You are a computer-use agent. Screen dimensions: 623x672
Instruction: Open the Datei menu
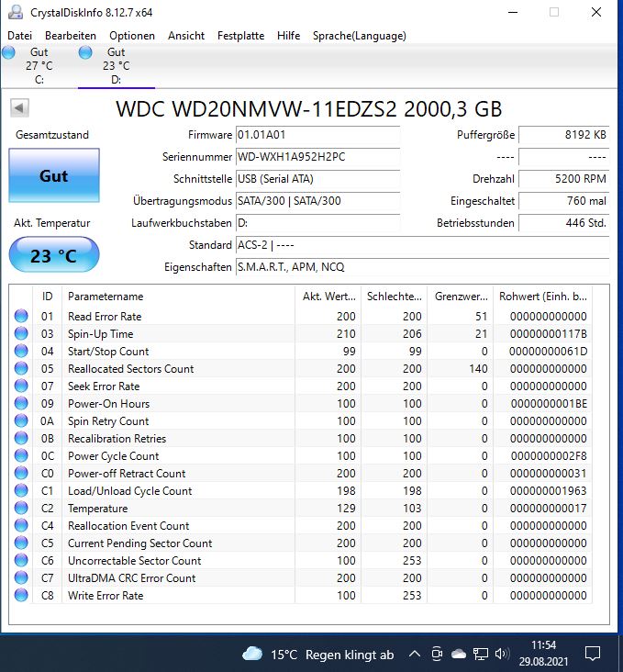coord(19,36)
